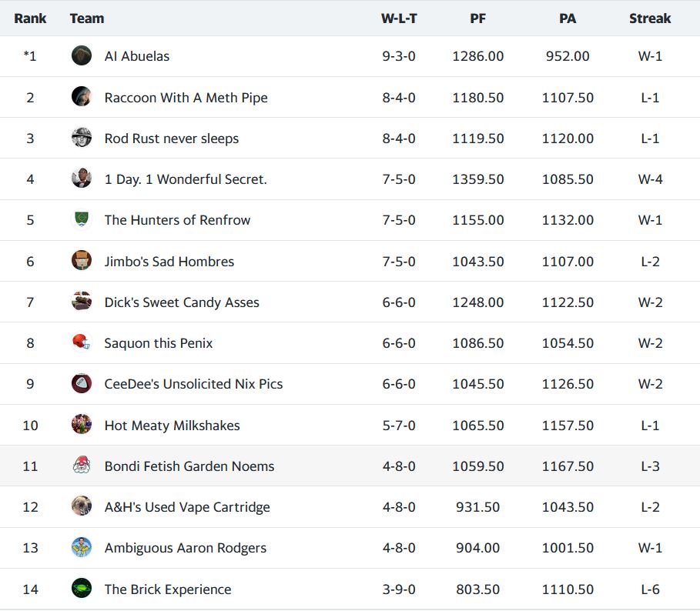Click Saquon this Penix helmet icon
The image size is (700, 611).
[x=82, y=342]
